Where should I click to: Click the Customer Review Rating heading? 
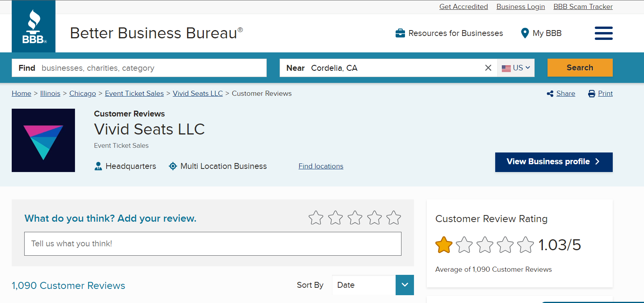491,219
